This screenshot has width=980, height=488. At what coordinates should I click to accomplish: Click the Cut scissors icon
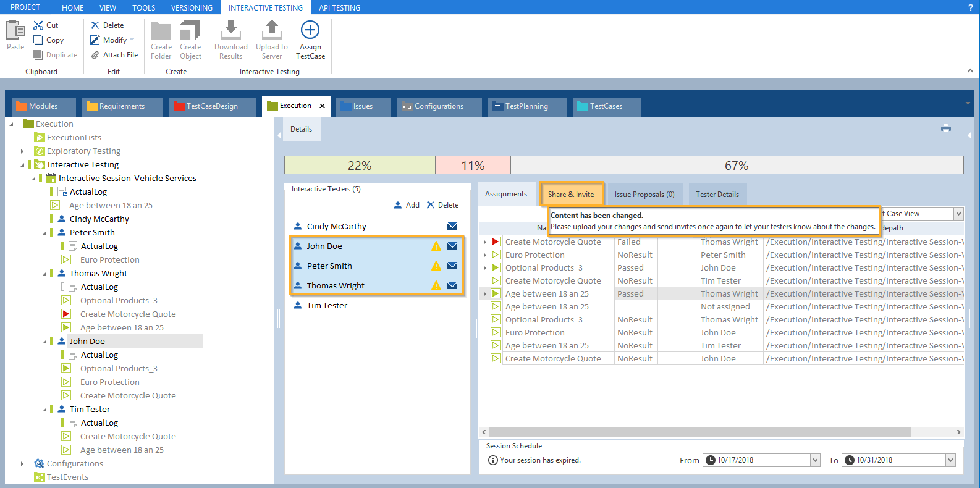[38, 25]
